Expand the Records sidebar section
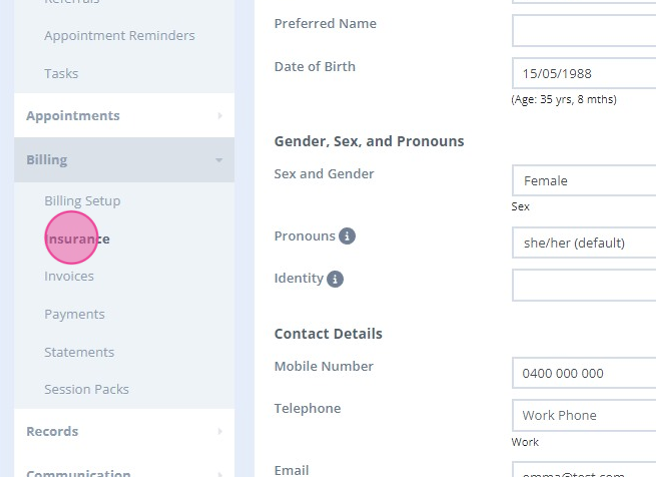The width and height of the screenshot is (656, 477). click(x=124, y=432)
